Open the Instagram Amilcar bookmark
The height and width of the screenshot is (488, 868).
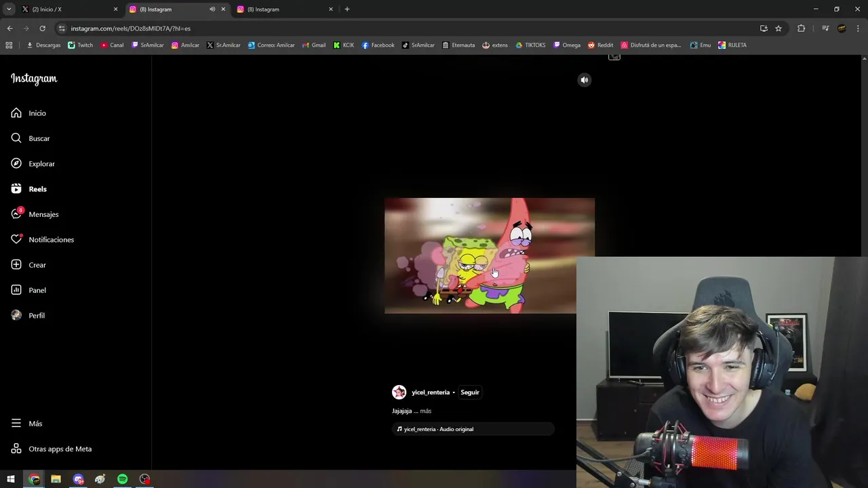click(x=185, y=45)
